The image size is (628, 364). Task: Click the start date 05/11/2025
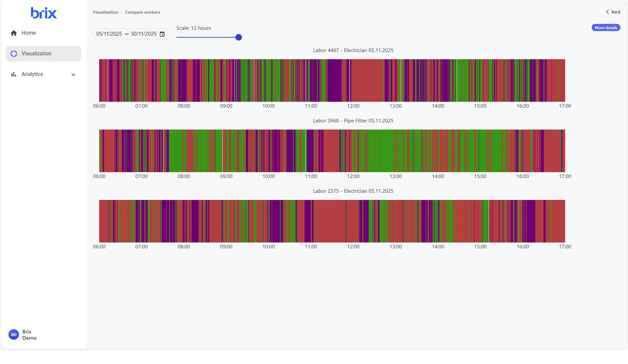click(x=109, y=34)
